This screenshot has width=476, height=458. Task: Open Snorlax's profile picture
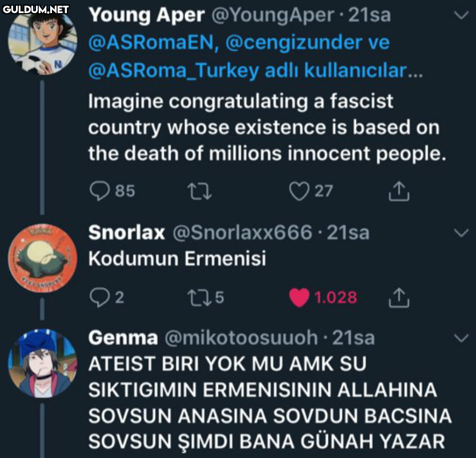43,258
